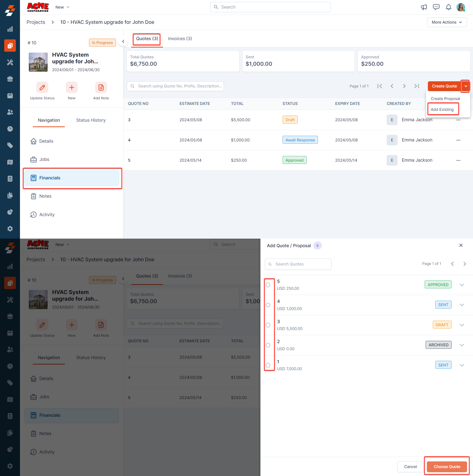Open clock time icon in upper page sidebar
Image resolution: width=473 pixels, height=476 pixels.
[x=10, y=129]
